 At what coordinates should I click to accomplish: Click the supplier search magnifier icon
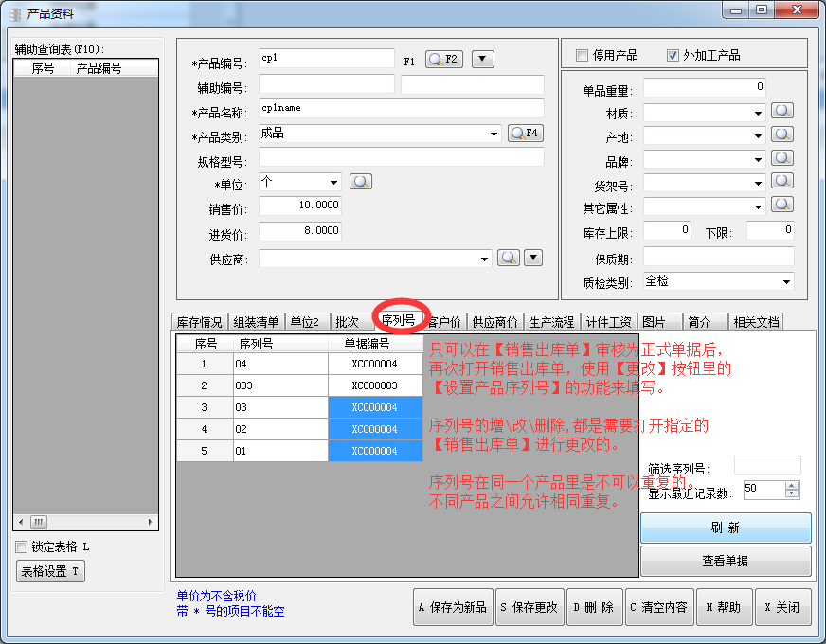pyautogui.click(x=509, y=258)
